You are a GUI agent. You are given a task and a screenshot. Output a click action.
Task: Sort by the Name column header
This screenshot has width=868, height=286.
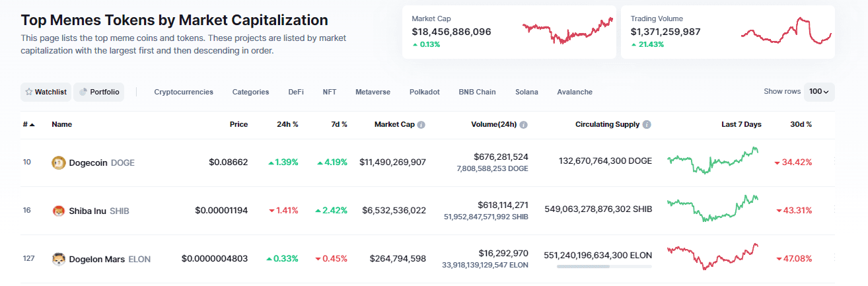(x=62, y=124)
